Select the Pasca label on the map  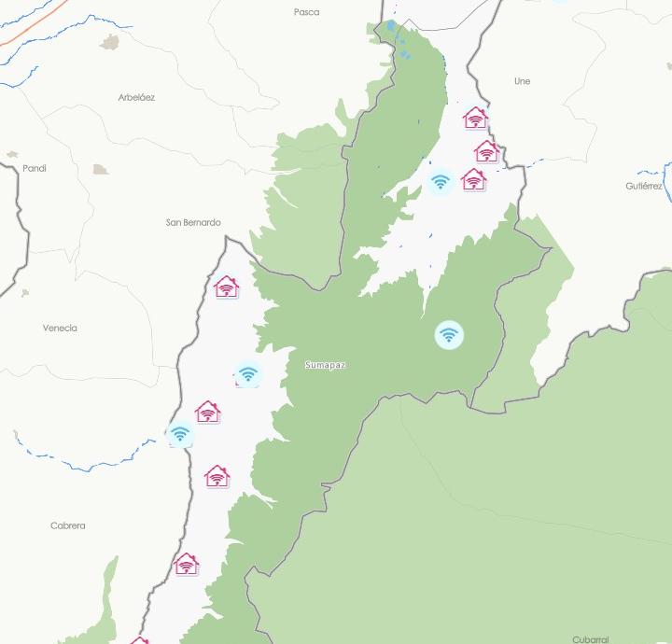click(x=306, y=12)
